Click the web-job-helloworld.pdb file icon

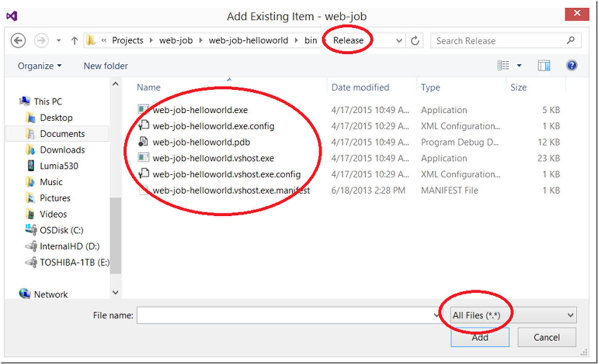point(143,141)
